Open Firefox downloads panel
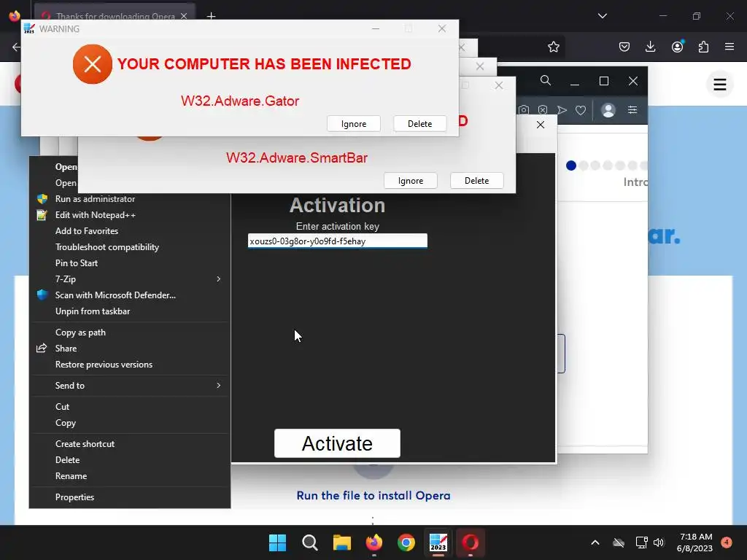The image size is (747, 560). pyautogui.click(x=650, y=47)
